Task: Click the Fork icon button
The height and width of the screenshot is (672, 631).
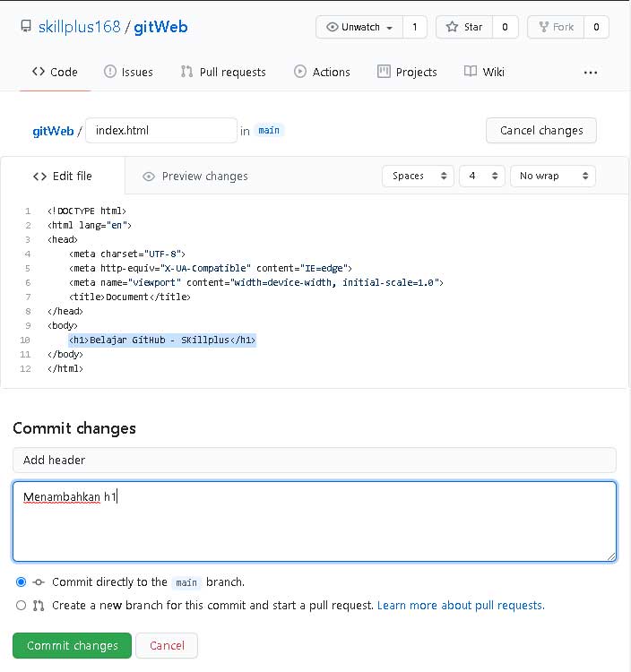Action: 541,27
